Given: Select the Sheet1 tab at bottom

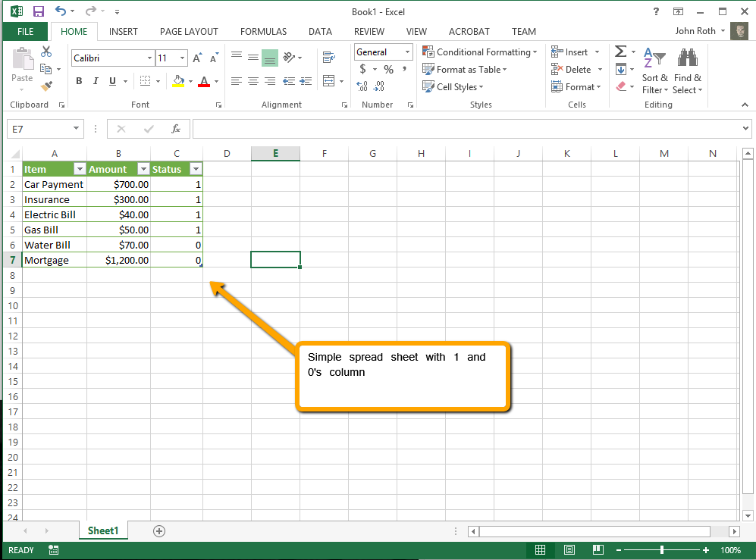Looking at the screenshot, I should pyautogui.click(x=103, y=530).
